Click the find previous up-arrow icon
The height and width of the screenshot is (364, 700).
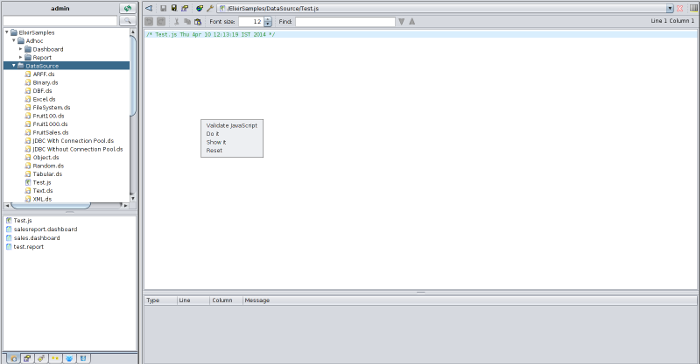coord(412,21)
